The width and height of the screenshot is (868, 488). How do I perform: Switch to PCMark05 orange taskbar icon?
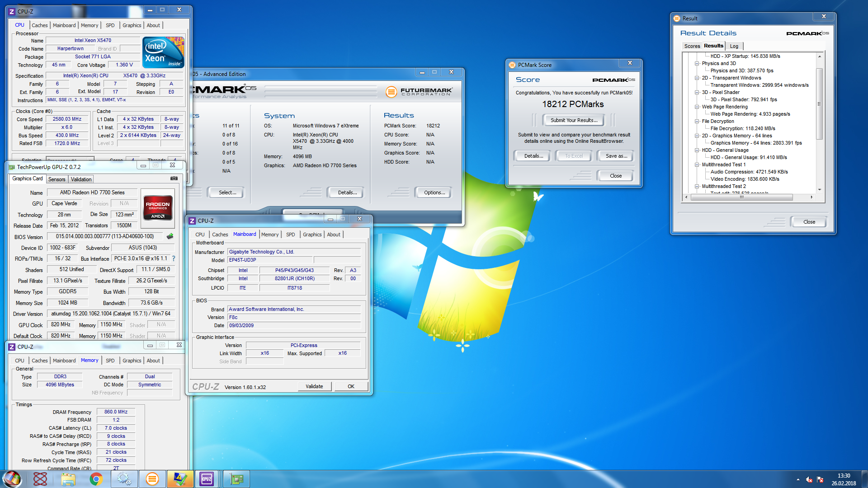click(152, 479)
